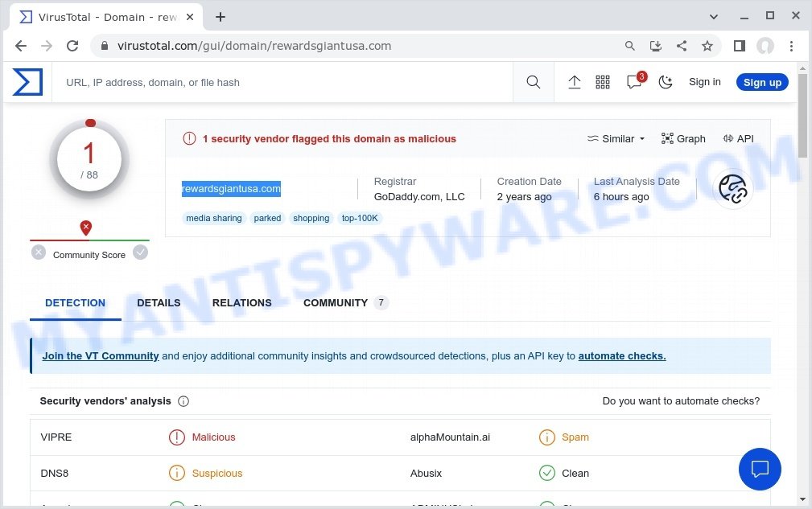
Task: Bookmark this page with the star icon
Action: click(707, 46)
